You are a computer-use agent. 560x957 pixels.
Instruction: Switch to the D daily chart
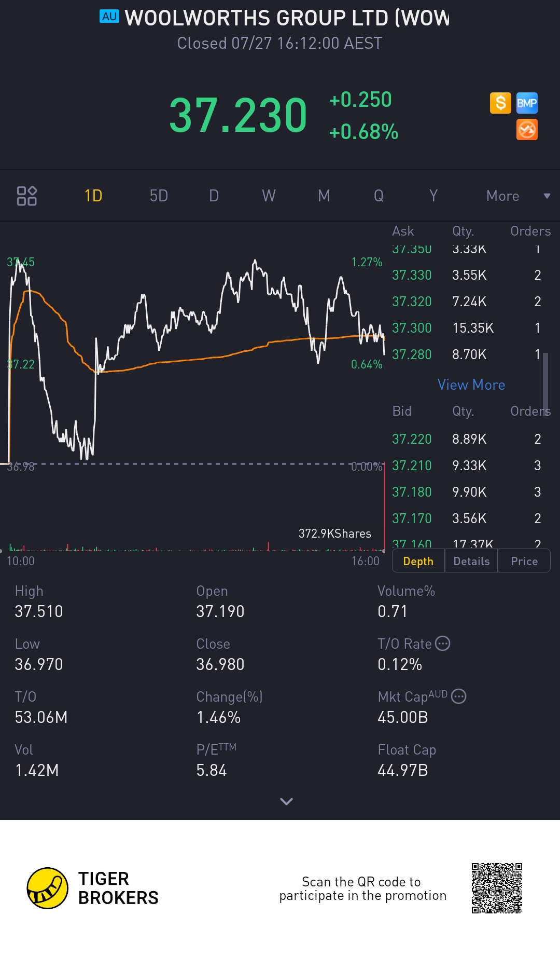point(214,196)
